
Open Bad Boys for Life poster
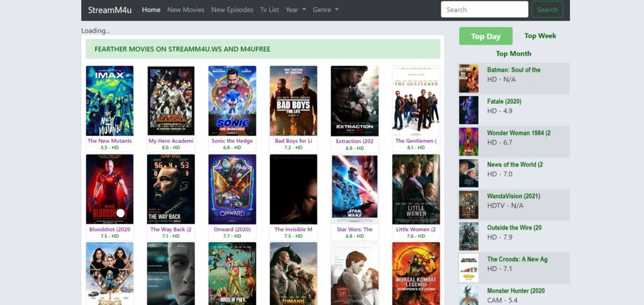pos(293,101)
